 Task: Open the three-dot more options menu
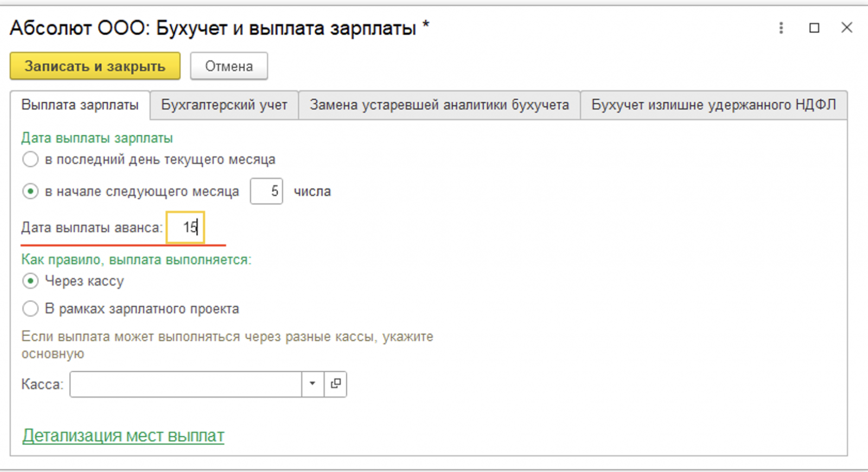pyautogui.click(x=781, y=28)
